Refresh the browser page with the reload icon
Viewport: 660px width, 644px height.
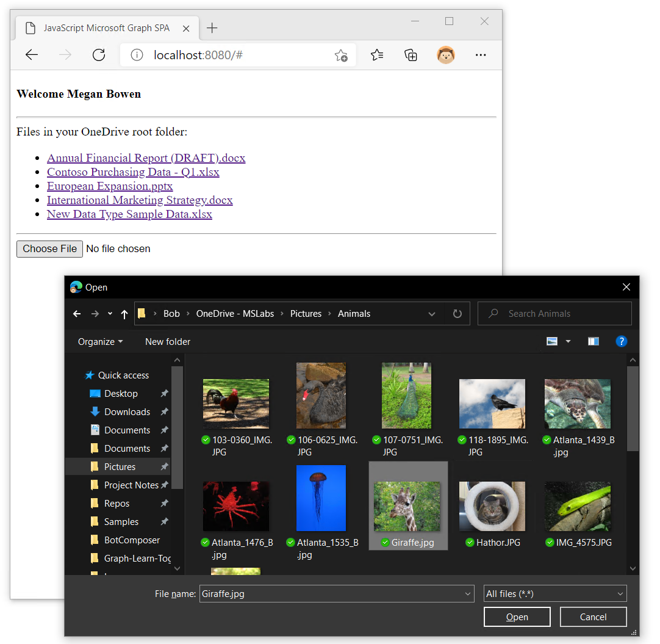tap(99, 55)
